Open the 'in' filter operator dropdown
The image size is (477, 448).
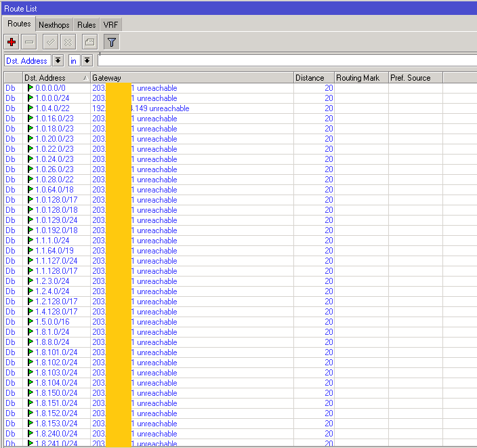pyautogui.click(x=87, y=61)
